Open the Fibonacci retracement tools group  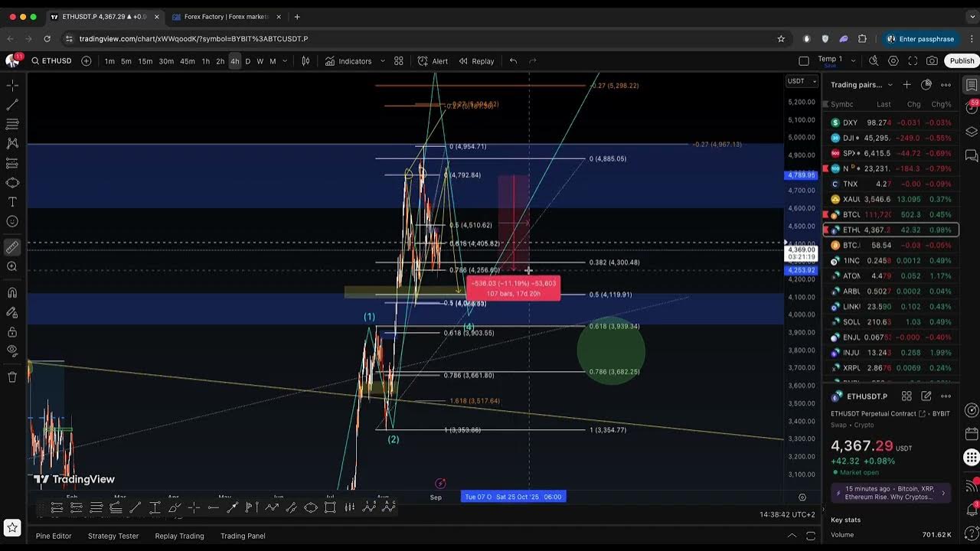point(12,124)
